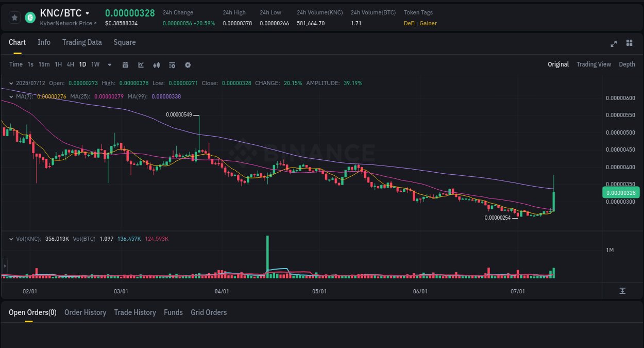Open the panel layout icon

coord(629,43)
